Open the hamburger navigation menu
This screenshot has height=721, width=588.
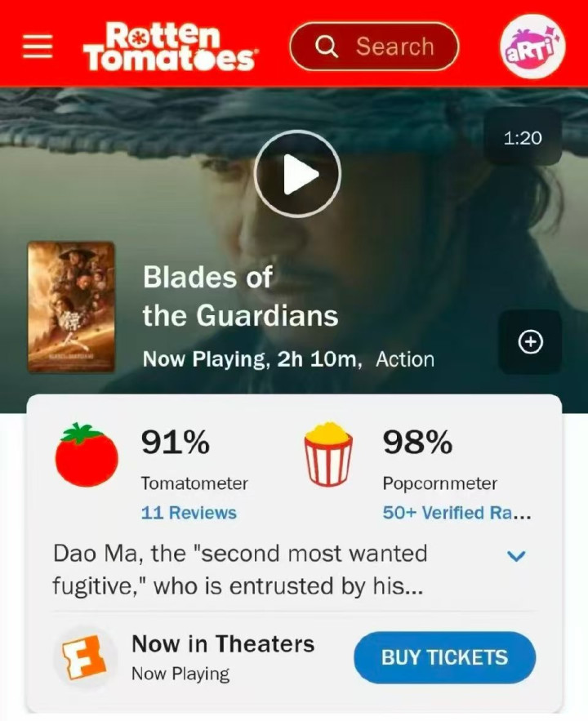coord(38,47)
